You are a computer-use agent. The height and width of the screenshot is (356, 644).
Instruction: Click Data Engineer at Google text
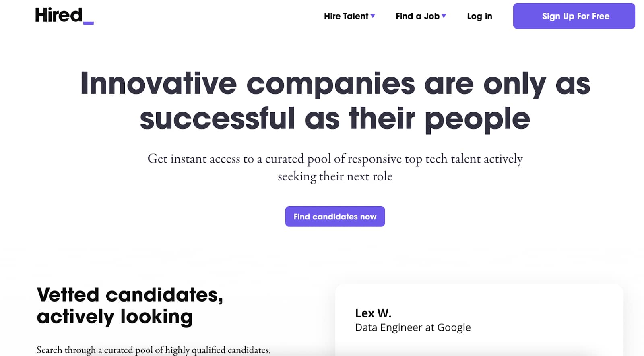pyautogui.click(x=413, y=327)
